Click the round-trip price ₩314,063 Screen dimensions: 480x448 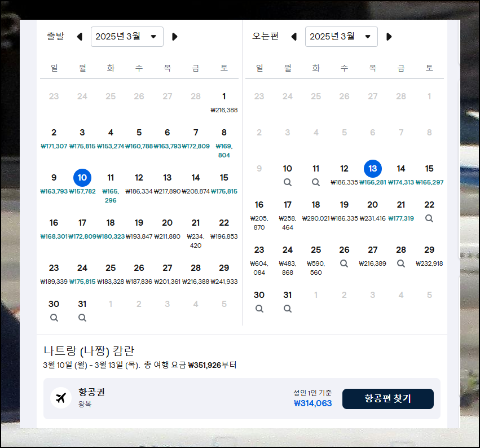click(x=312, y=403)
